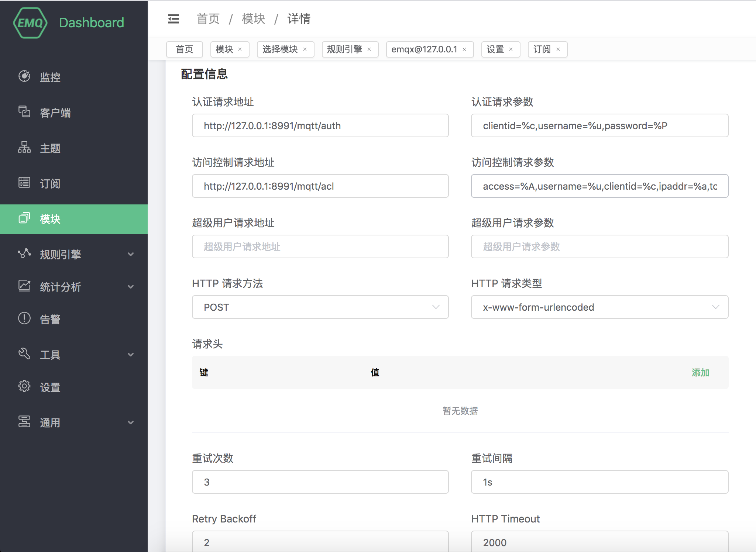Switch to the 选择模块 tab

point(280,49)
